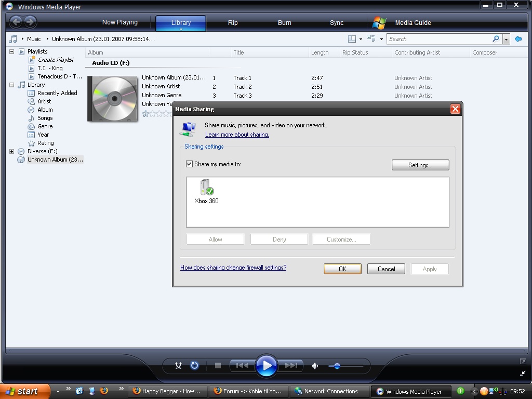
Task: Click the layout options icon
Action: point(352,39)
